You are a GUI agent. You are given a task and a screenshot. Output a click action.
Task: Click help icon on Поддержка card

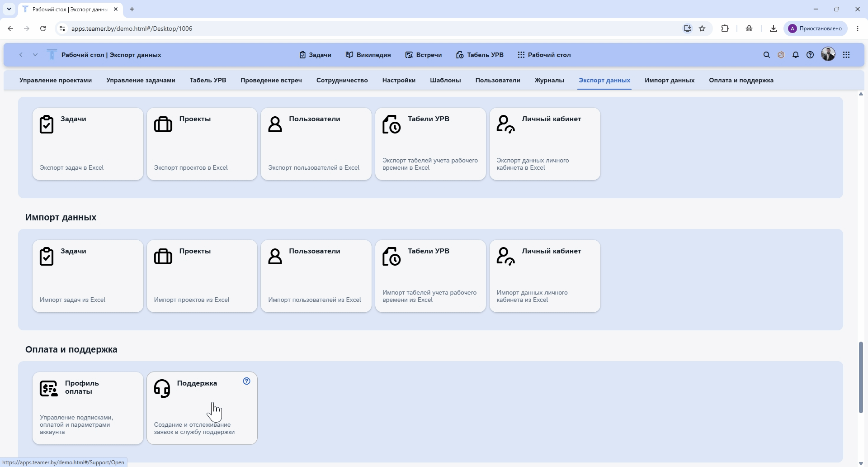tap(246, 381)
